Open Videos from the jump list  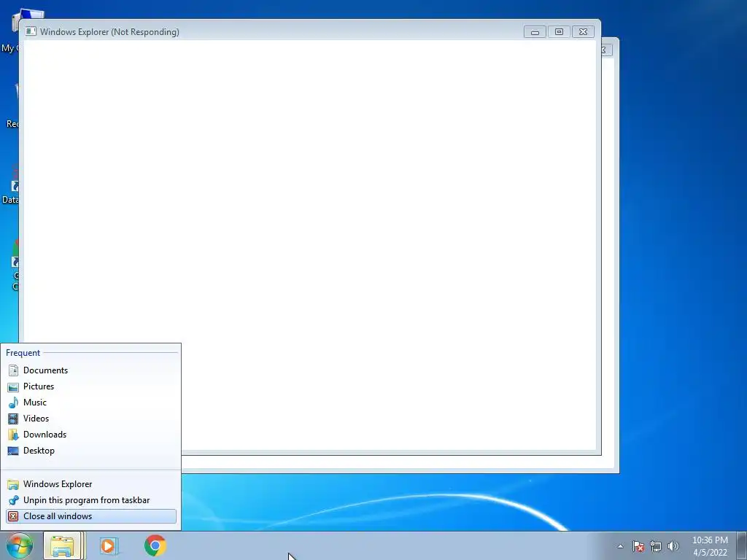pos(90,419)
